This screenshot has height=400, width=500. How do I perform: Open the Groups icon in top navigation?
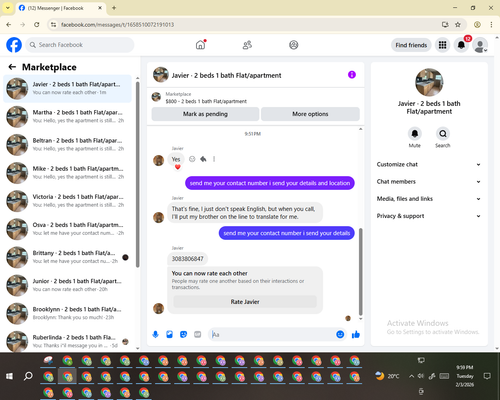[x=294, y=45]
